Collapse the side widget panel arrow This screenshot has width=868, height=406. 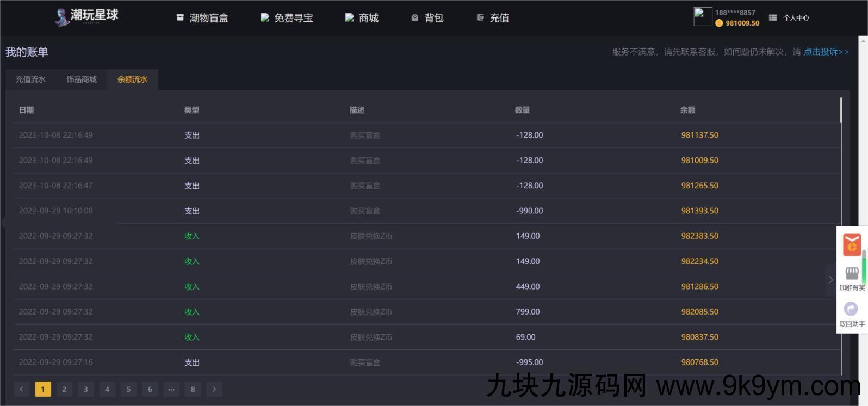tap(830, 280)
